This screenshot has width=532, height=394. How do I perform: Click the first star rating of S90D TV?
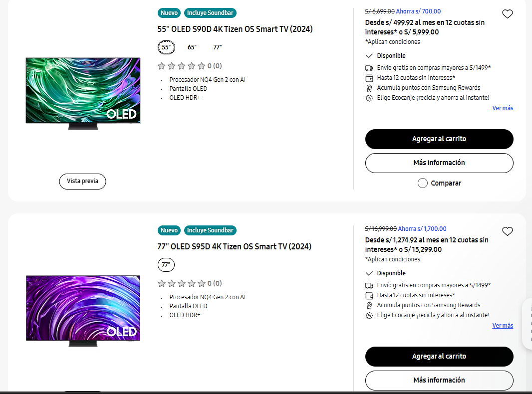[162, 66]
